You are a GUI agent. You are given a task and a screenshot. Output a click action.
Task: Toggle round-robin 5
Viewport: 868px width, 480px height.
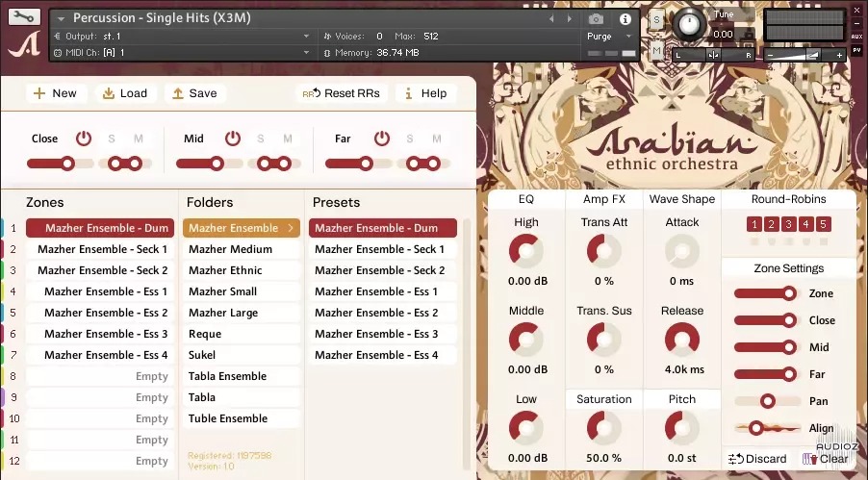[x=823, y=224]
